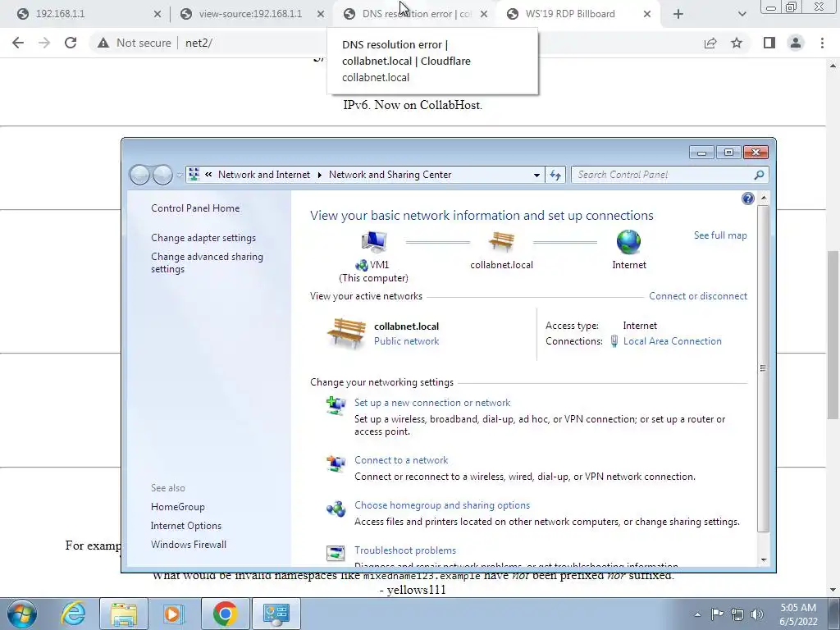Click the Chrome back arrow

click(x=18, y=43)
